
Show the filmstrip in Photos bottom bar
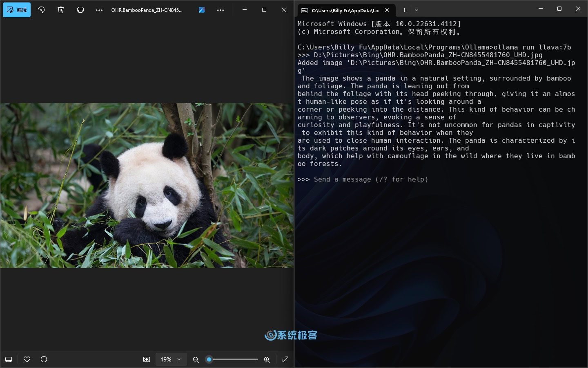pyautogui.click(x=9, y=359)
